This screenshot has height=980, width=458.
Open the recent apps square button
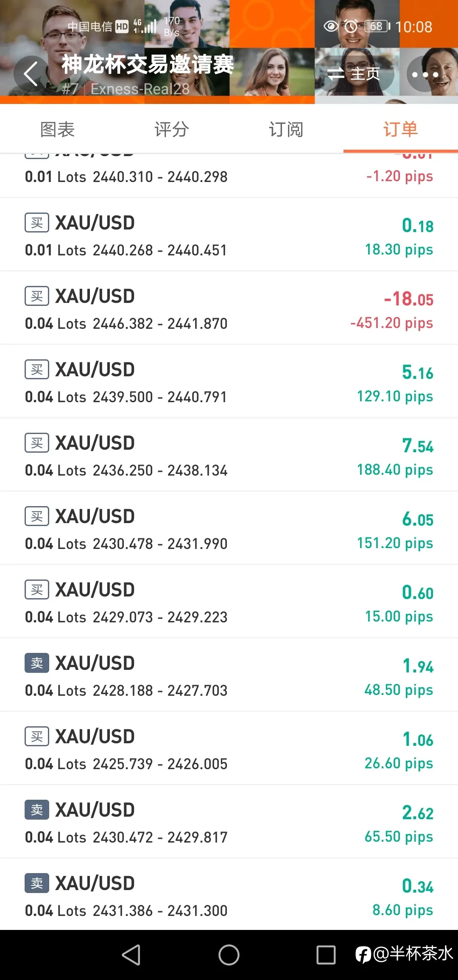pos(326,955)
